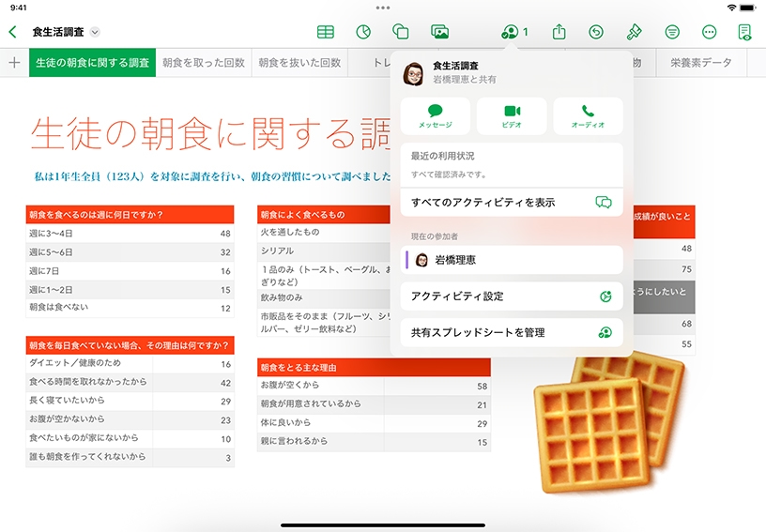766x532 pixels.
Task: Tap the collaboration icon in toolbar
Action: [x=513, y=32]
